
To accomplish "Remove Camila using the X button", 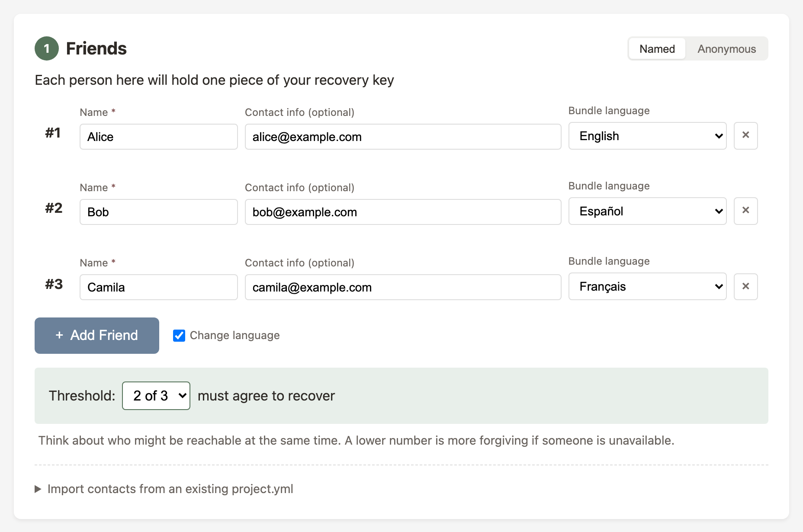I will 745,286.
